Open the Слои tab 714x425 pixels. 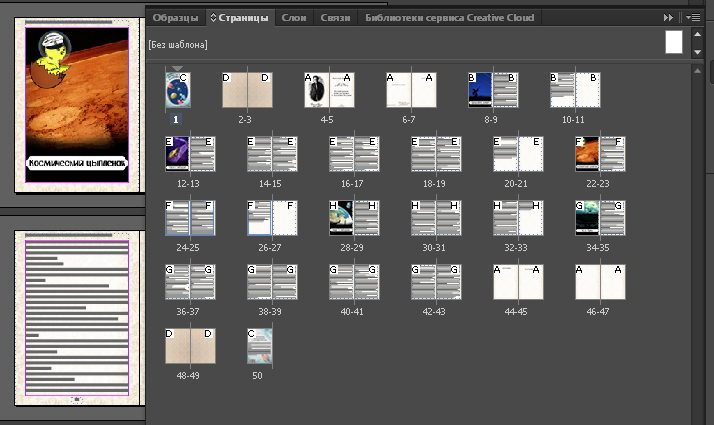[294, 17]
